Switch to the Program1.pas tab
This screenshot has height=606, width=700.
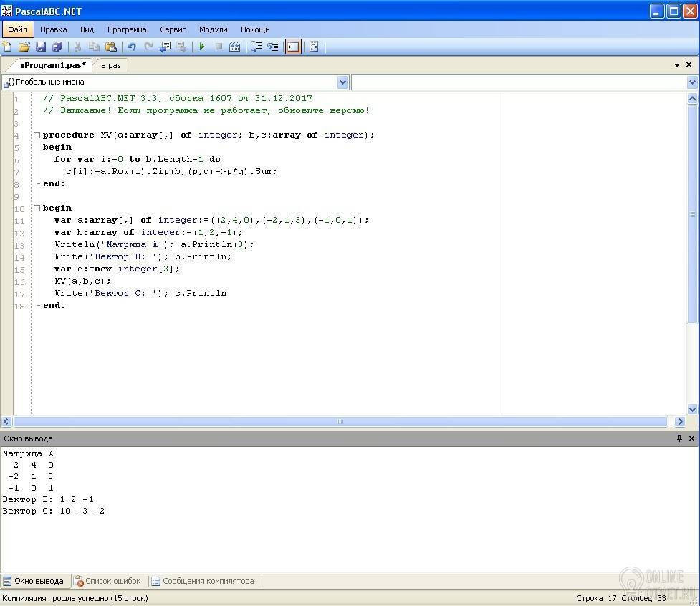pyautogui.click(x=53, y=65)
